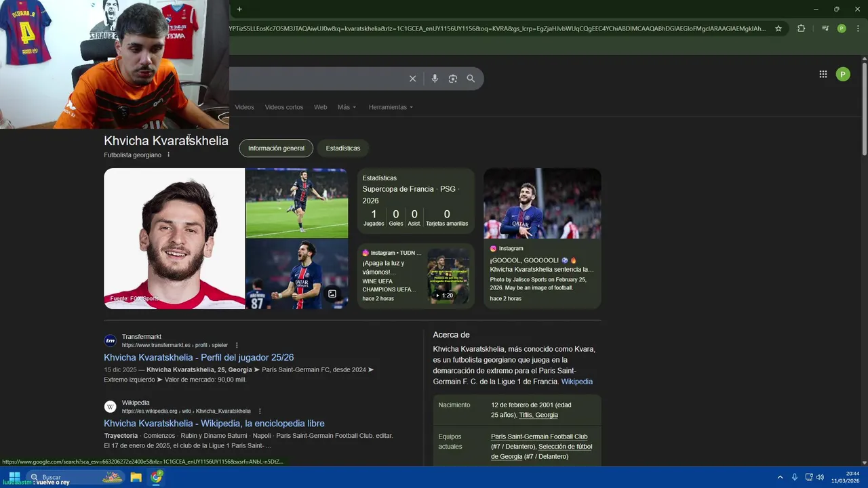This screenshot has height=488, width=868.
Task: Play the 1:20 Instagram TUDN video
Action: coord(448,277)
